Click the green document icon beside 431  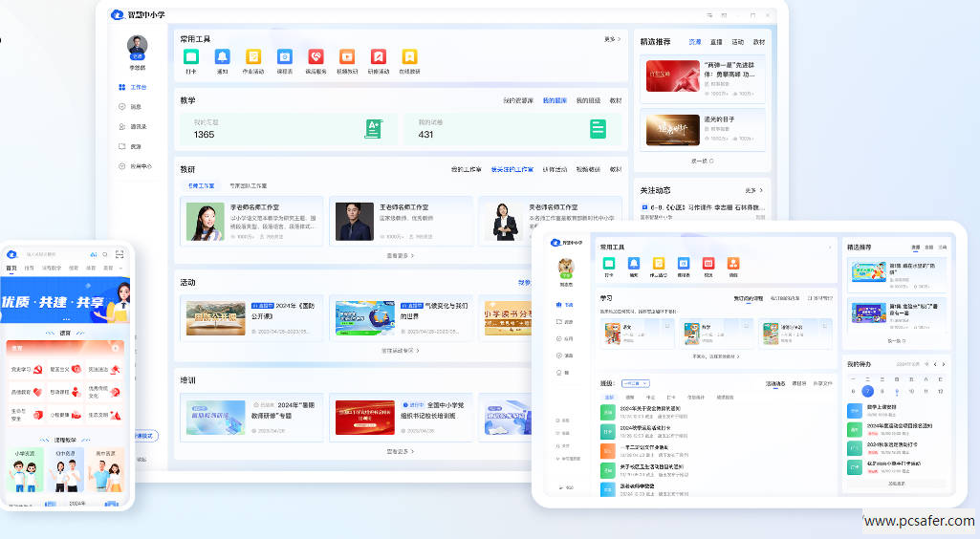click(x=598, y=129)
